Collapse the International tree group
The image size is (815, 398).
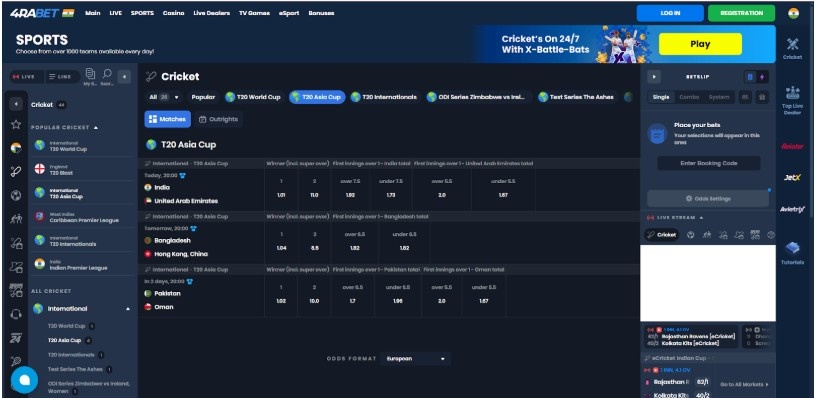click(128, 309)
